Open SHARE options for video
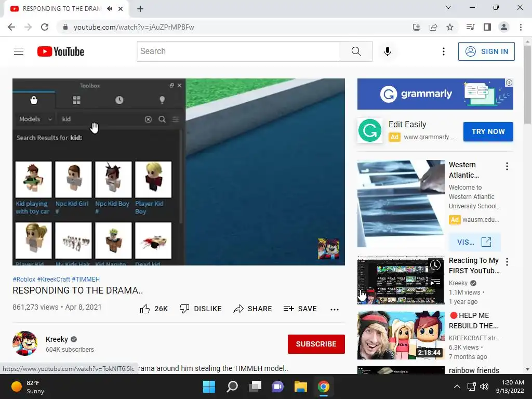Screen dimensions: 532x399 (x=253, y=309)
